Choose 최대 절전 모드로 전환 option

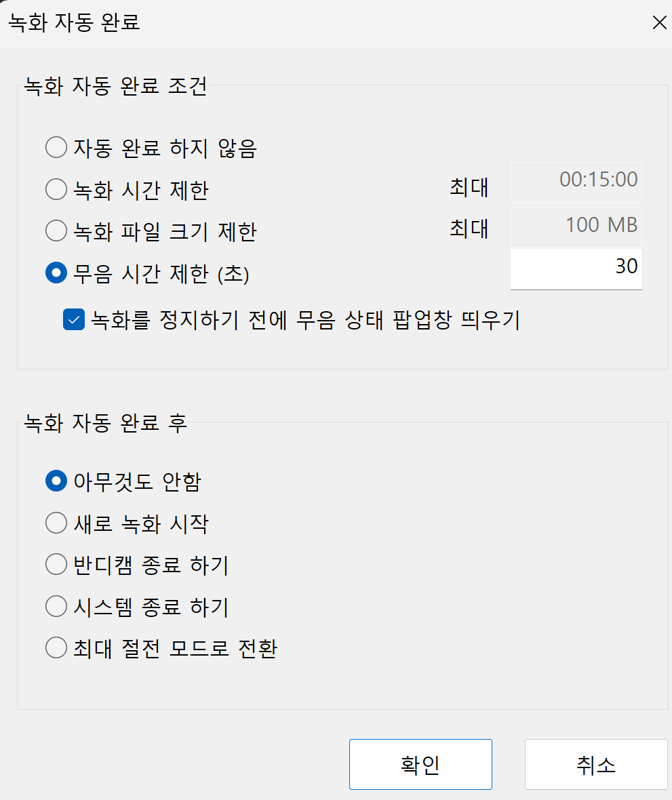56,647
